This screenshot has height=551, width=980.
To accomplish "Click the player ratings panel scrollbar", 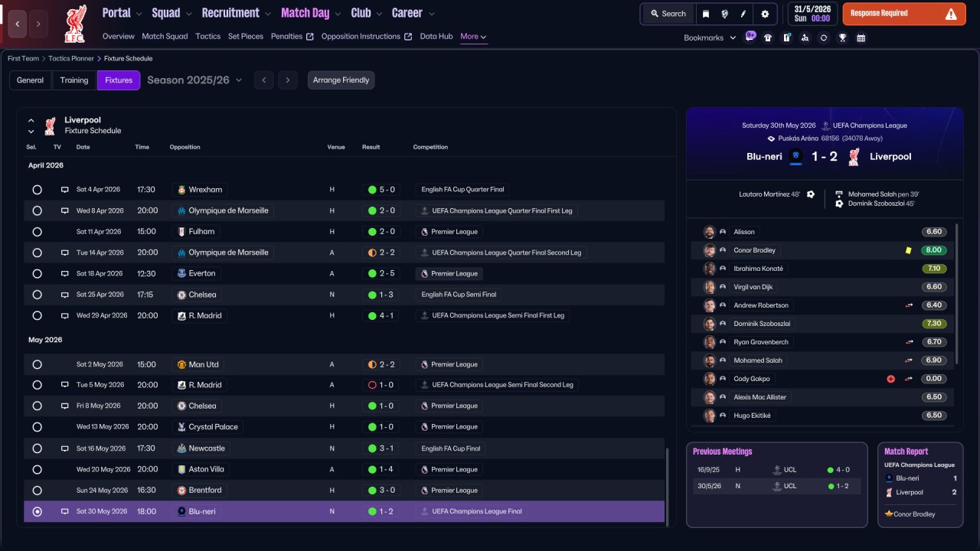I will (x=957, y=293).
